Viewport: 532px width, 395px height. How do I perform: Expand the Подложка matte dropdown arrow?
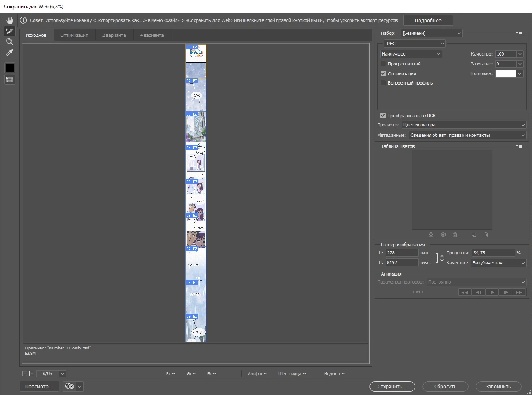tap(520, 74)
